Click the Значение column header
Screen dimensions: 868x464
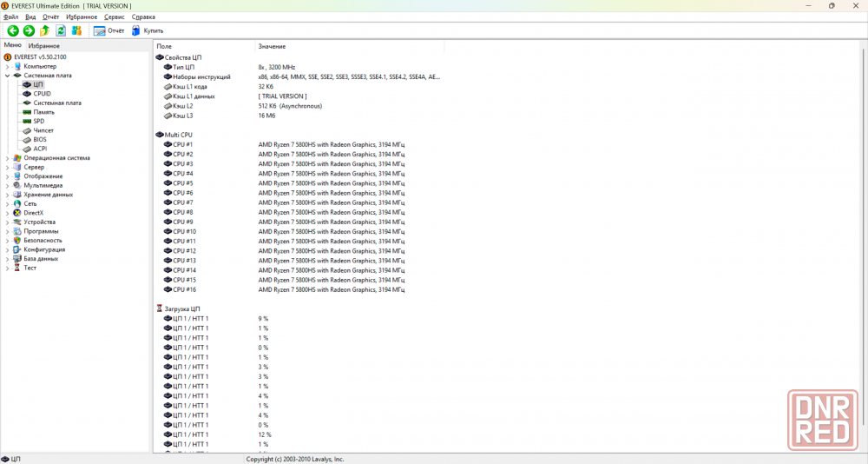[349, 47]
